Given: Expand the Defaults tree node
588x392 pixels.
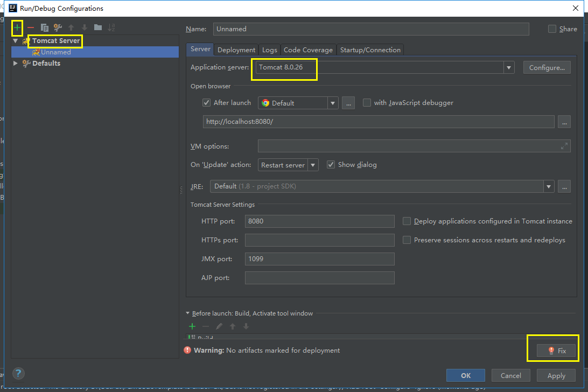Looking at the screenshot, I should [15, 64].
